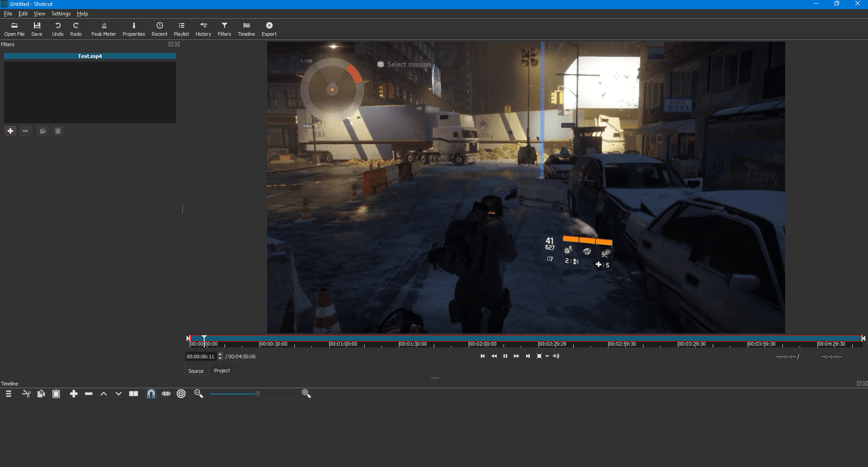Switch to the Source tab
Viewport: 868px width, 467px height.
pyautogui.click(x=196, y=371)
